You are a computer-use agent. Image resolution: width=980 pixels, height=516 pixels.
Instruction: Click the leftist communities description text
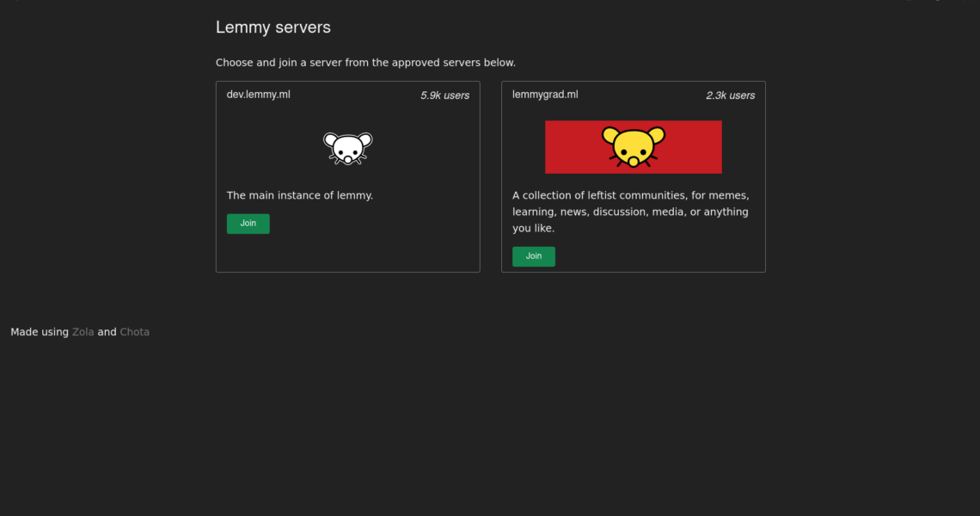(630, 212)
